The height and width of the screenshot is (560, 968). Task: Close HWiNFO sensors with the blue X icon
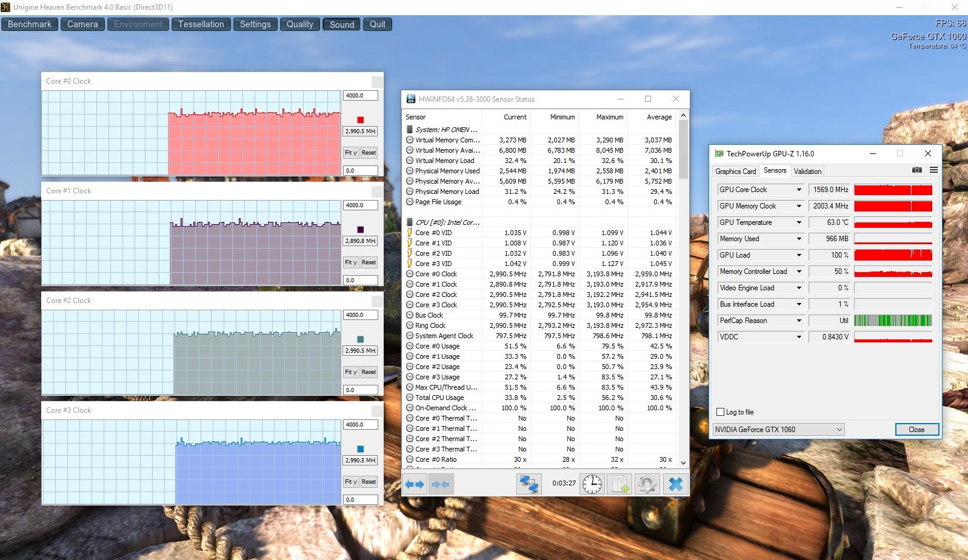pos(675,484)
